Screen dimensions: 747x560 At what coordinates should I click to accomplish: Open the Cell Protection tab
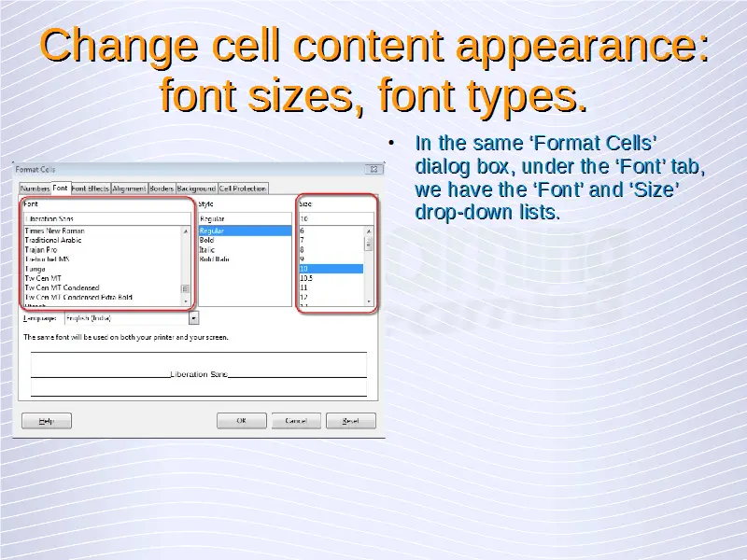tap(243, 189)
